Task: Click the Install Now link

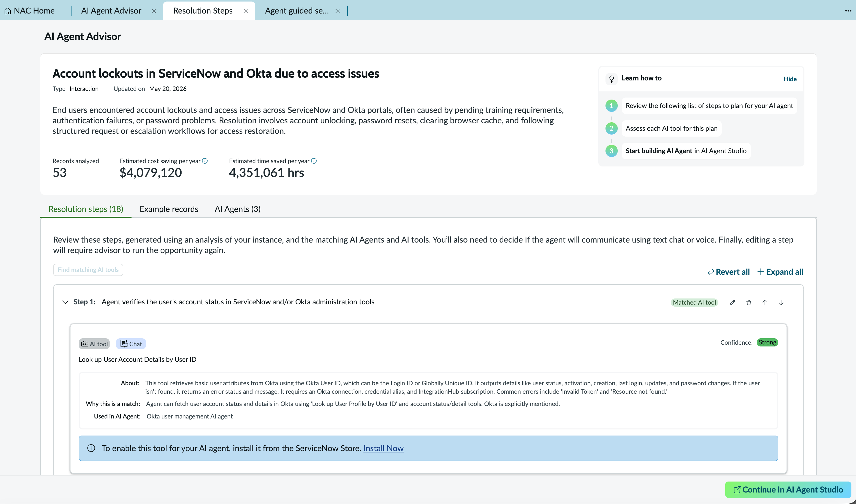Action: 384,448
